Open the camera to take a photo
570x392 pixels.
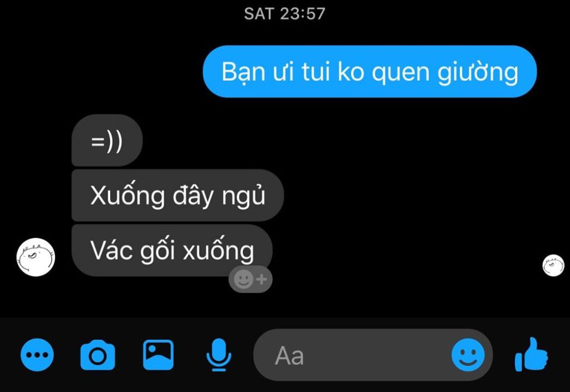coord(97,355)
